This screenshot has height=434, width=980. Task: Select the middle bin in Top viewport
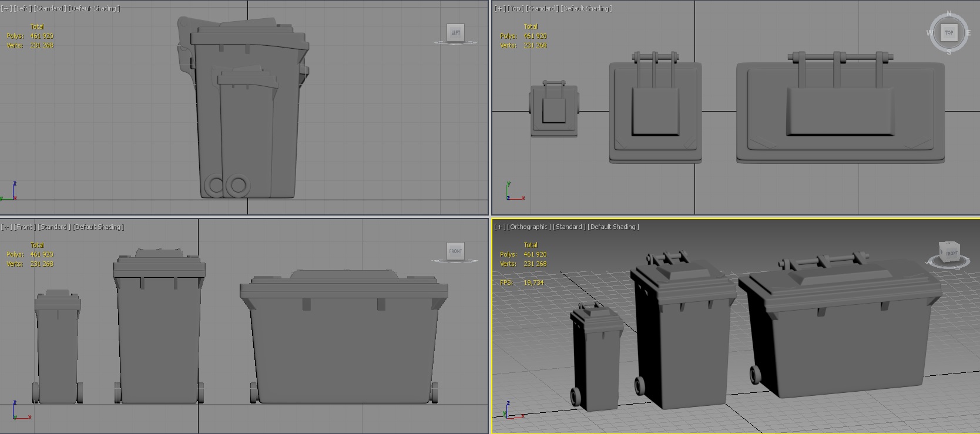click(655, 112)
